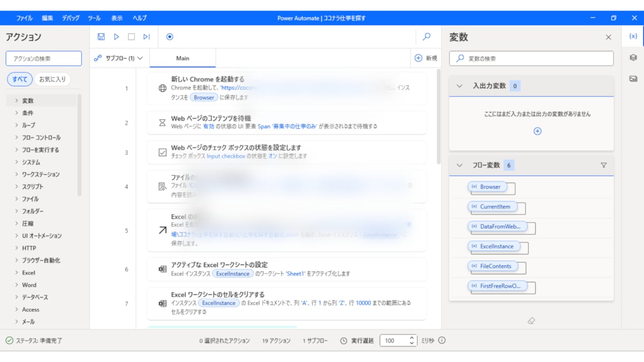The height and width of the screenshot is (362, 644).
Task: Click the workspace vertical scrollbar
Action: click(438, 117)
